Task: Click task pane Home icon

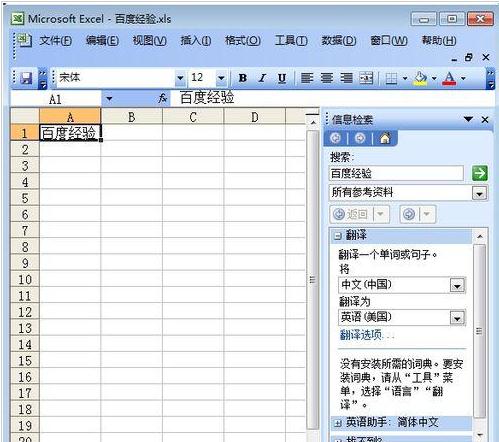Action: tap(385, 138)
